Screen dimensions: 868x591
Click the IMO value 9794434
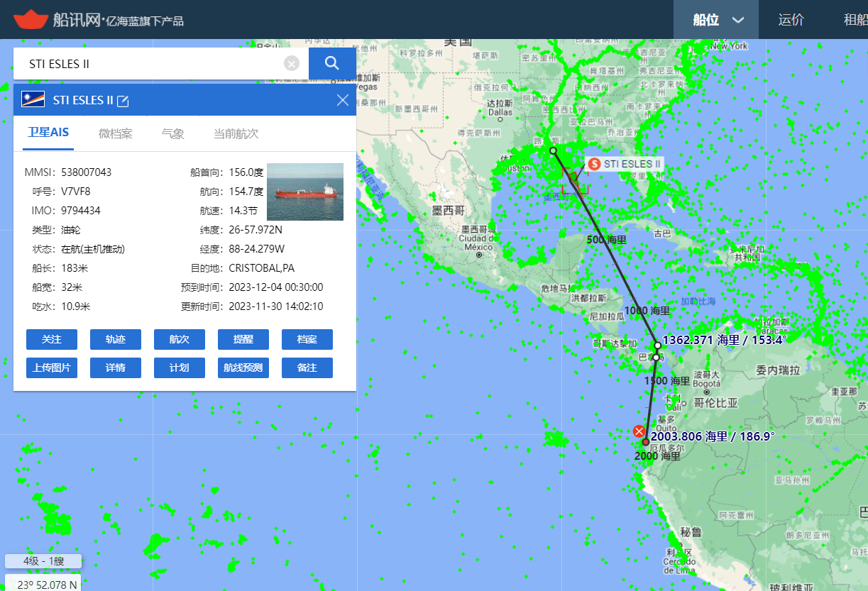[x=81, y=211]
